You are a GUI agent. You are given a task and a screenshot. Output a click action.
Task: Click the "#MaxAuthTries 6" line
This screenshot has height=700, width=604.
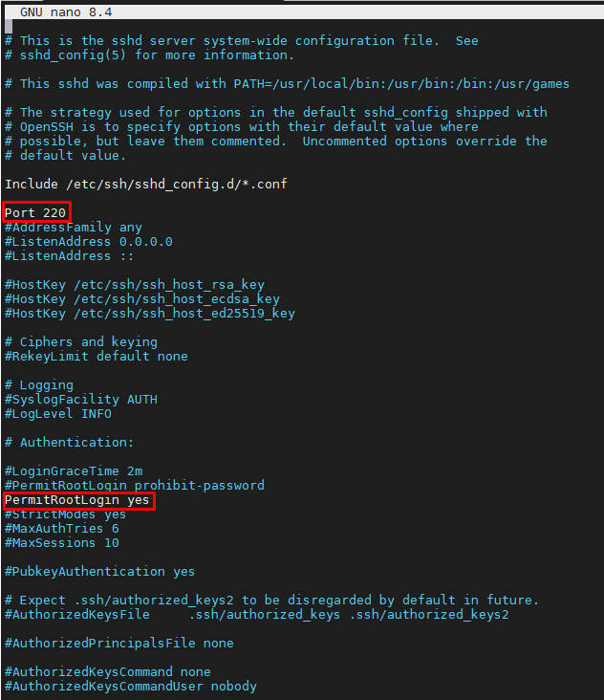(x=62, y=528)
